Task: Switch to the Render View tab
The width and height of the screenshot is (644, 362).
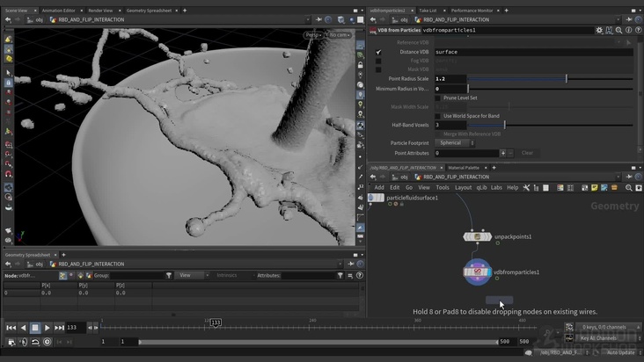Action: (x=100, y=11)
